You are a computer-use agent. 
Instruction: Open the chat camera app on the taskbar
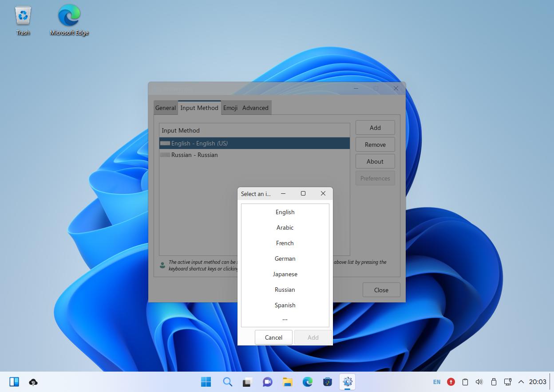click(x=267, y=382)
